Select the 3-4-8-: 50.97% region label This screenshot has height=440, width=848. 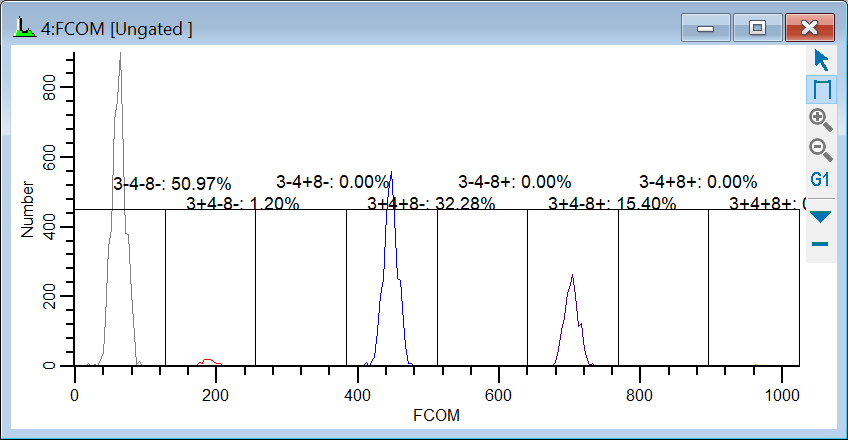pos(172,184)
